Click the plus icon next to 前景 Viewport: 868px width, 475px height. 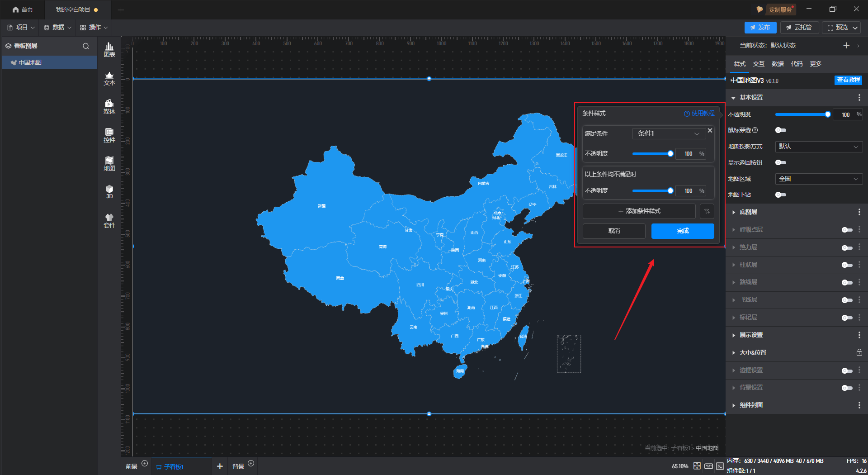pyautogui.click(x=145, y=463)
